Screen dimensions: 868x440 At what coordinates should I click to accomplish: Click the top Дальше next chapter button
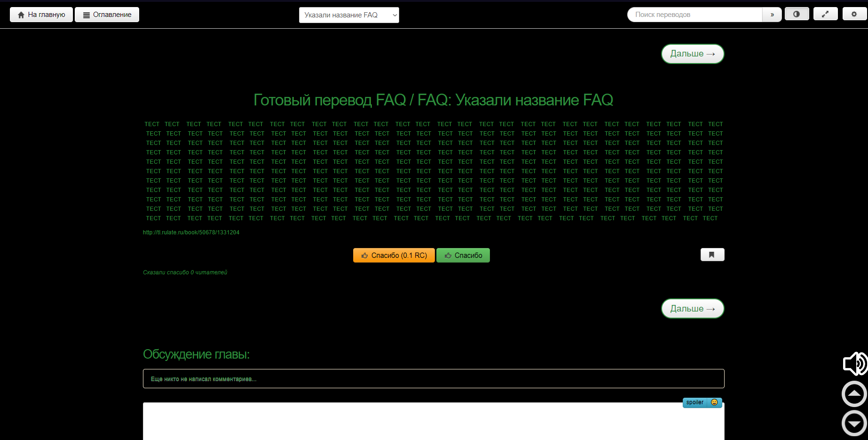click(692, 54)
